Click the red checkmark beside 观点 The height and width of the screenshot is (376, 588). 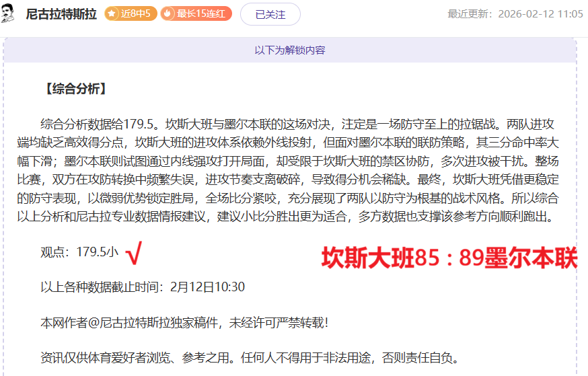coord(133,252)
